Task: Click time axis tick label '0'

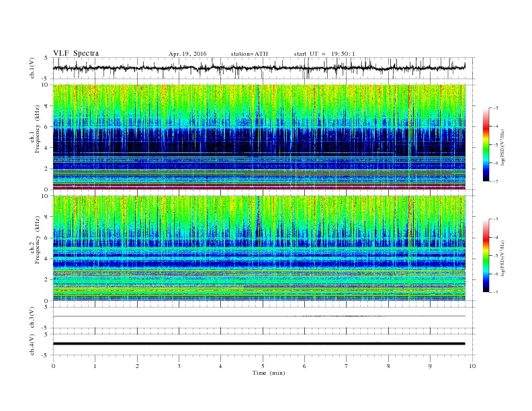Action: (53, 366)
